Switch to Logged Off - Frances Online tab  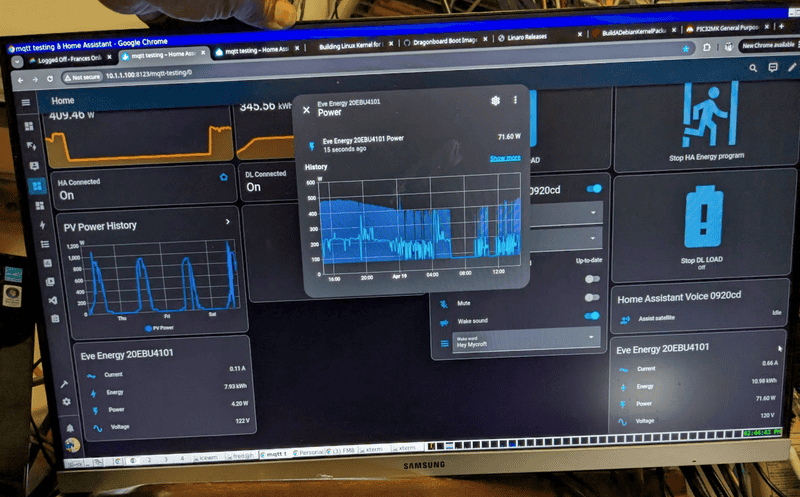[70, 59]
